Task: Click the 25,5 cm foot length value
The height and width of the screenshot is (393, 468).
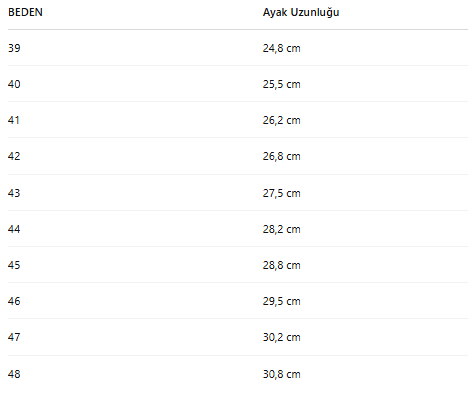Action: [x=281, y=84]
